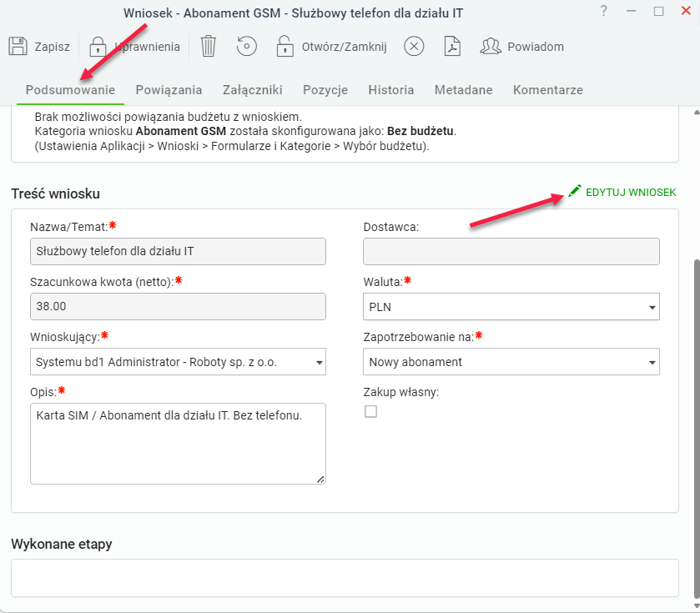This screenshot has height=613, width=700.
Task: Close the Wniosek window
Action: click(686, 11)
